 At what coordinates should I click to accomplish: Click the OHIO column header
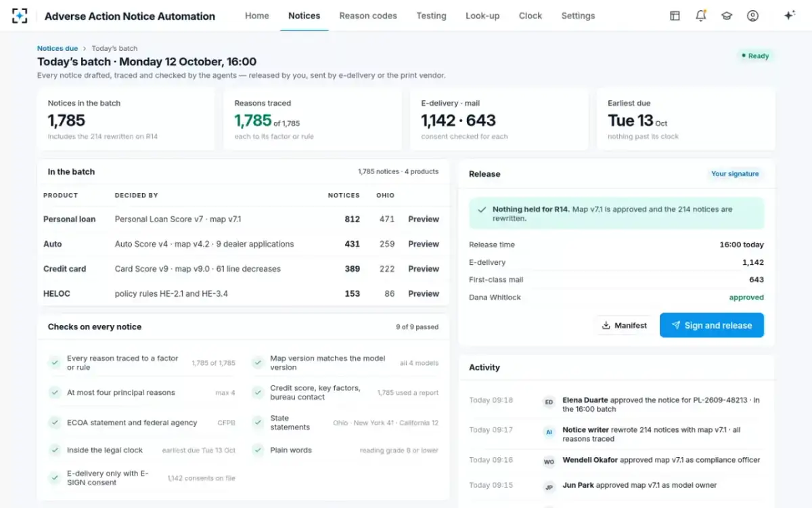point(386,195)
